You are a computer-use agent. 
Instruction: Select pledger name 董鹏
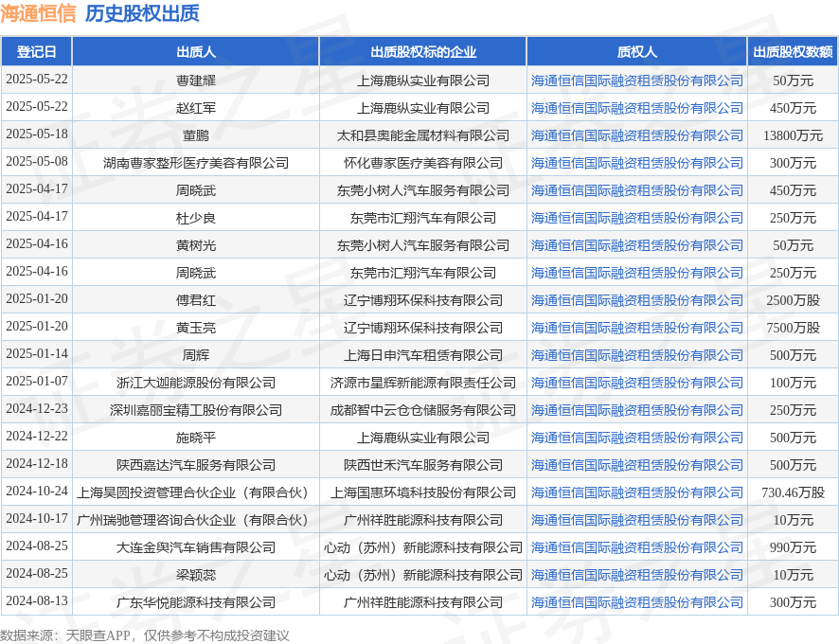tap(196, 135)
